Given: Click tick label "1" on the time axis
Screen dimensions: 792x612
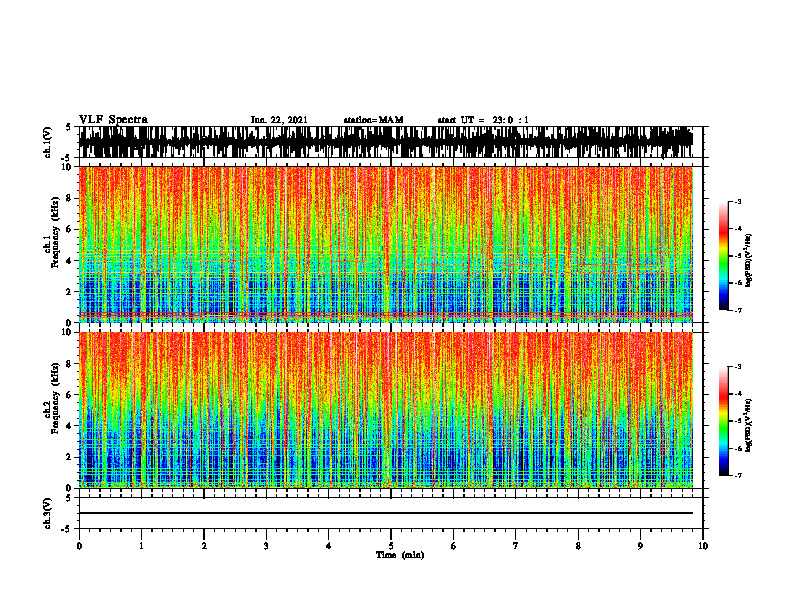Looking at the screenshot, I should point(141,546).
